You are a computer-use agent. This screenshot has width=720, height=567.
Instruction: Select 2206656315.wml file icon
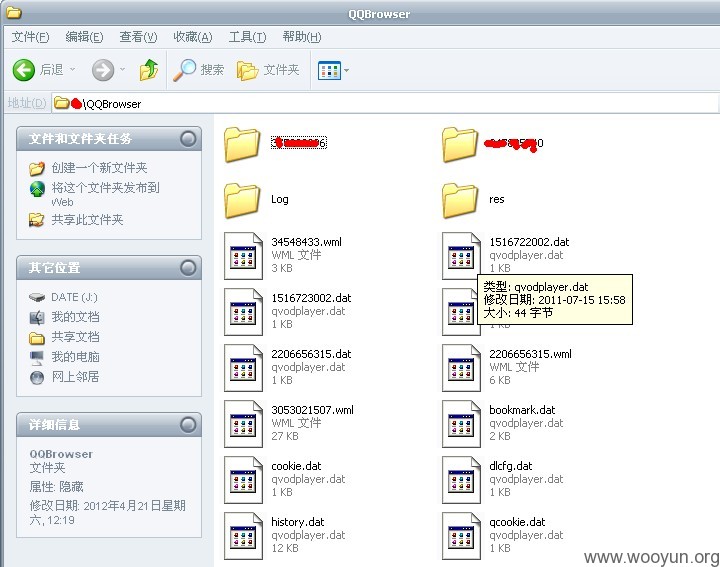(461, 368)
